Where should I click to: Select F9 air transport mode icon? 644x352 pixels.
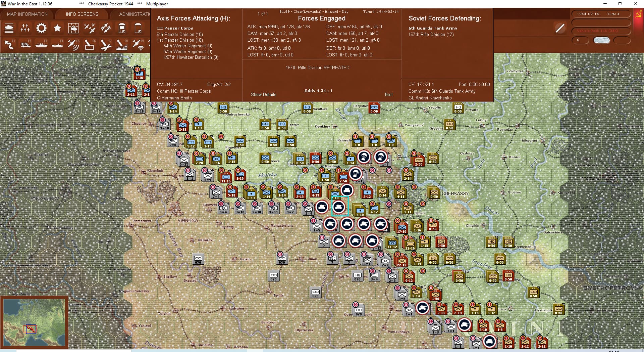138,44
